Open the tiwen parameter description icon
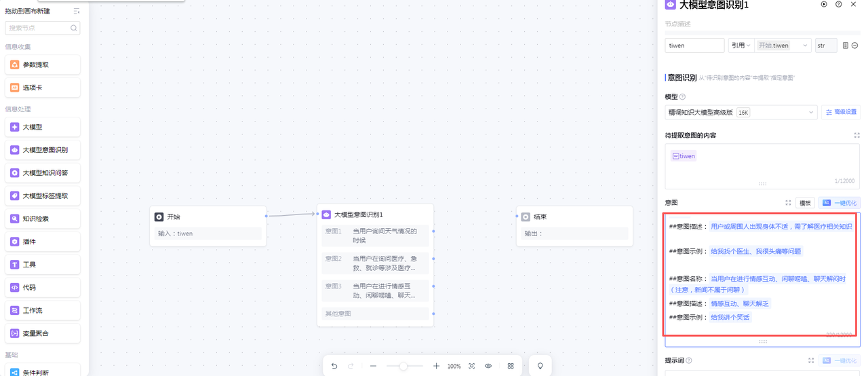Viewport: 868px width, 376px height. 846,45
